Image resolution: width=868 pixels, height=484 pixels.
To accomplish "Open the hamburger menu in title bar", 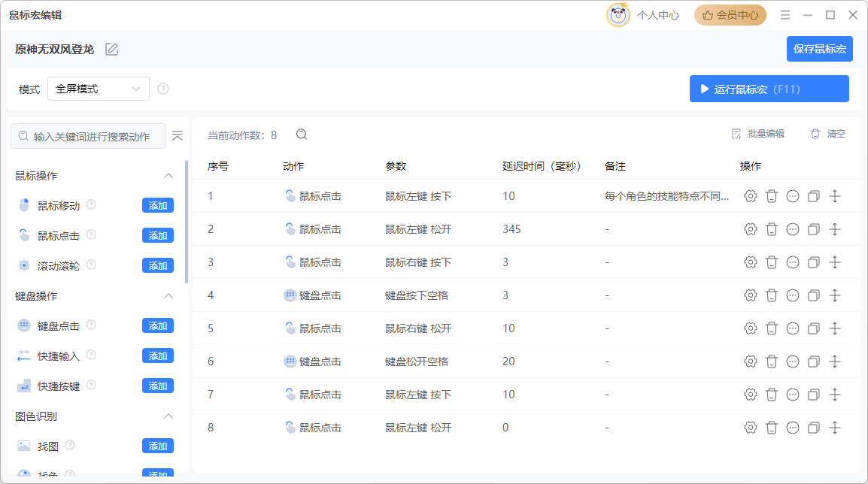I will tap(785, 15).
